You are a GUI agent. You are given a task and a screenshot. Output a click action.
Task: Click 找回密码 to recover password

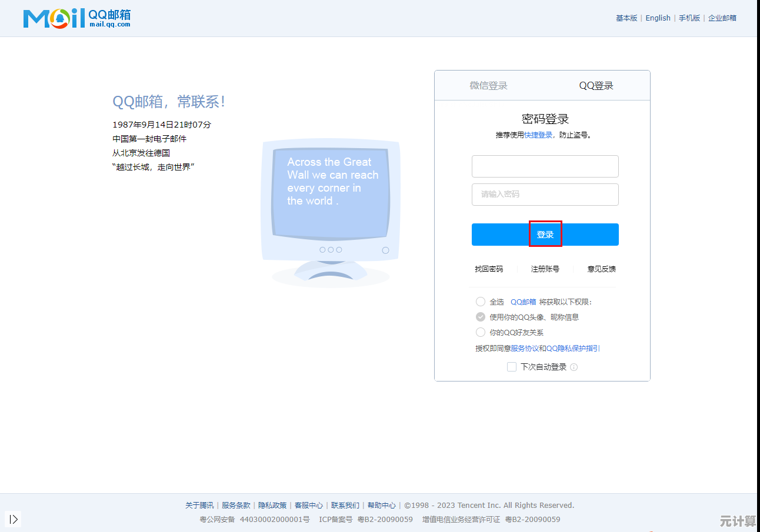(x=489, y=269)
